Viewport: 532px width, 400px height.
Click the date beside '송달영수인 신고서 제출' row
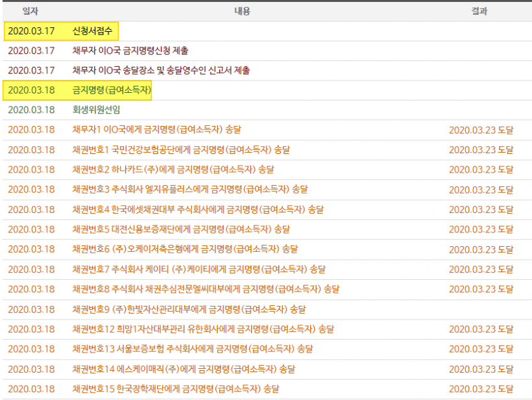click(31, 70)
